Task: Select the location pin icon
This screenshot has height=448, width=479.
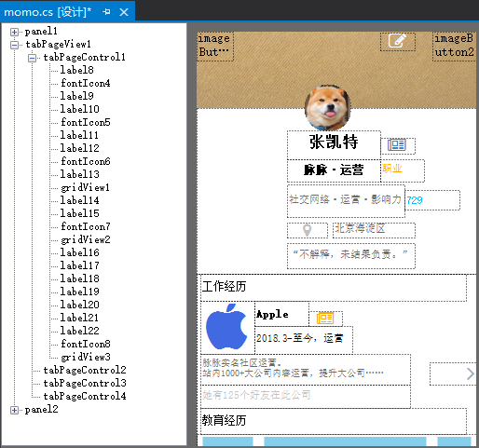Action: (x=307, y=230)
